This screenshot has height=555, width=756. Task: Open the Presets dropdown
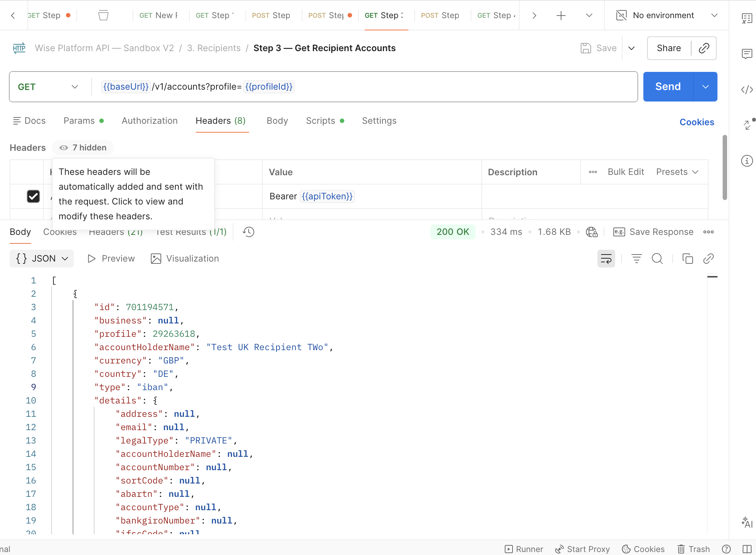click(677, 172)
